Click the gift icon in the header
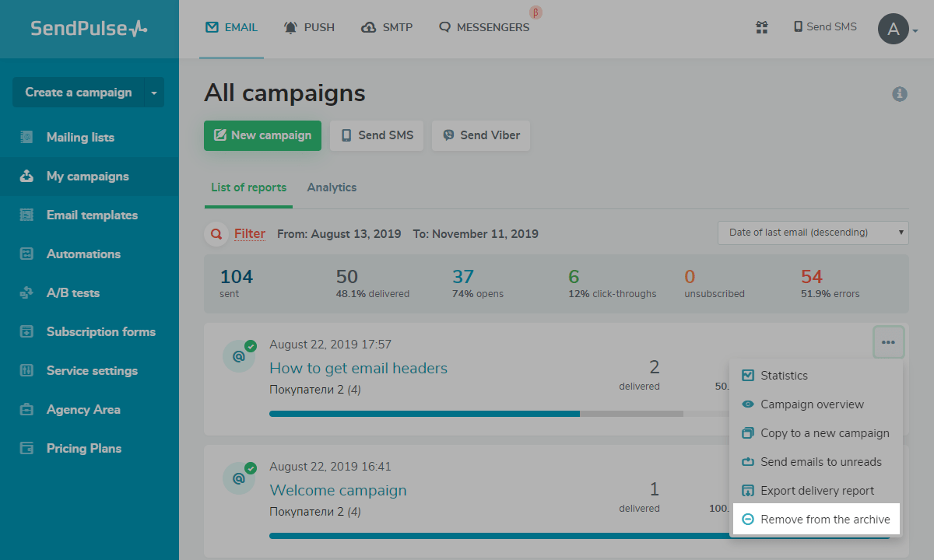The width and height of the screenshot is (934, 560). click(762, 27)
